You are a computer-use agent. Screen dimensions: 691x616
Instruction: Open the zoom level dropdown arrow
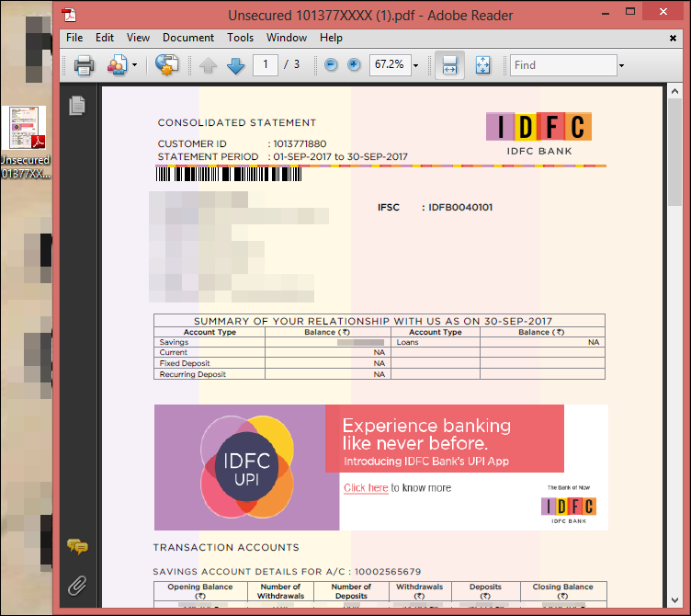tap(415, 65)
